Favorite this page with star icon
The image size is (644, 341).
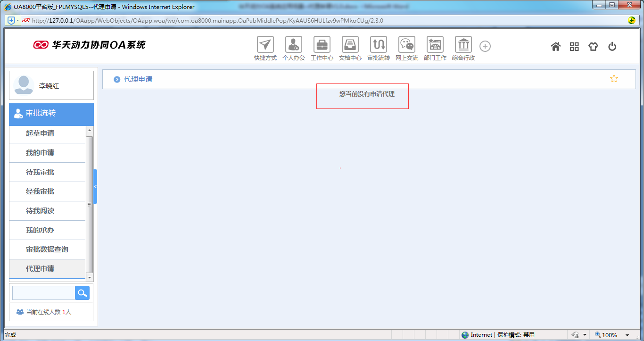pyautogui.click(x=614, y=79)
